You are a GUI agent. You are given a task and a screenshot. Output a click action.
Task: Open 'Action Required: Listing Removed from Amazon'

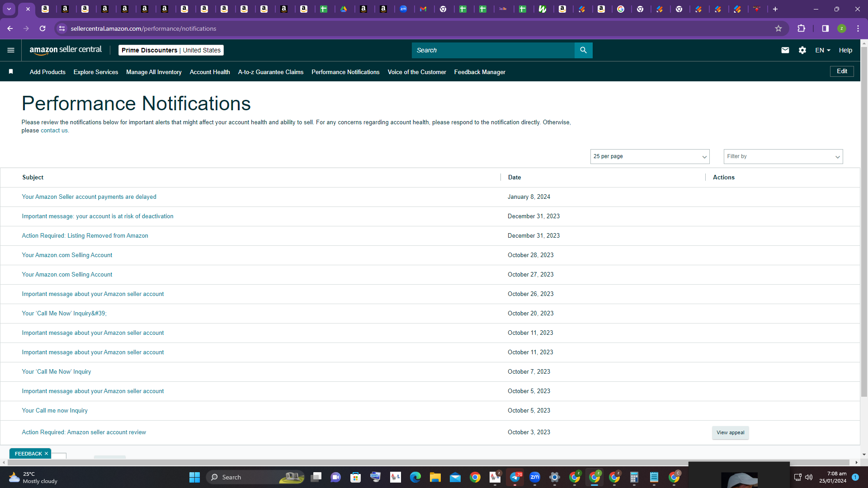(x=85, y=236)
